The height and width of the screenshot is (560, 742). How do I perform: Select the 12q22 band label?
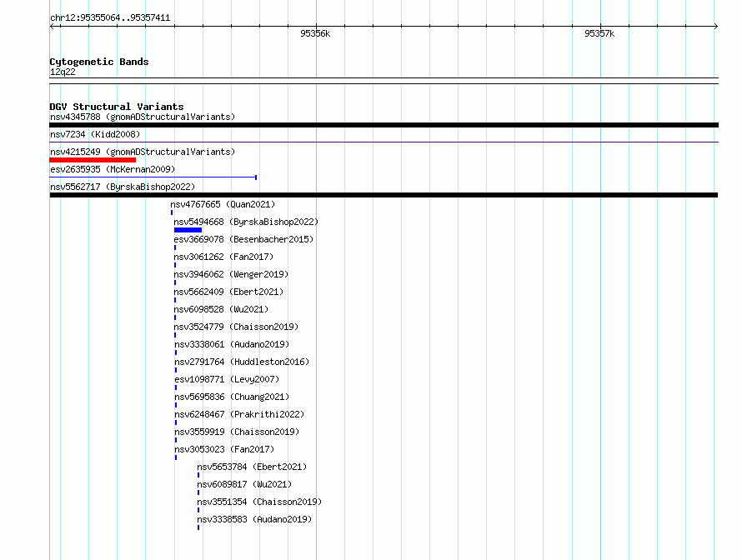(x=63, y=72)
